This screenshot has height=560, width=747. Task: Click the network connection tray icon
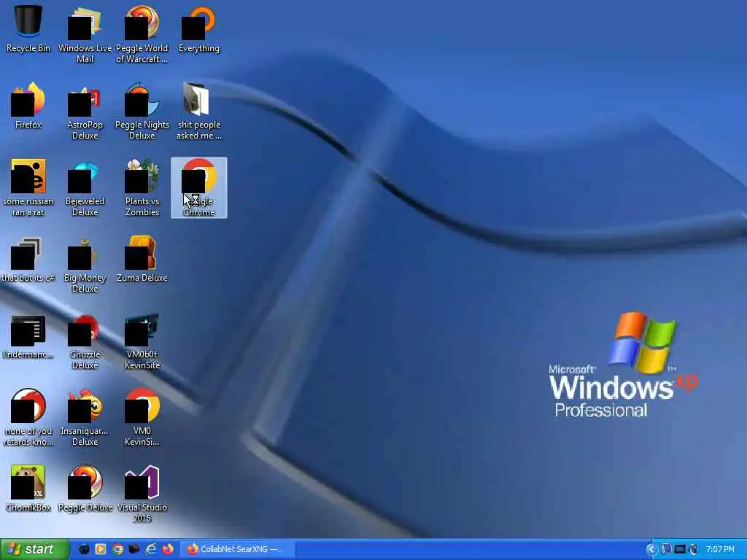[666, 549]
